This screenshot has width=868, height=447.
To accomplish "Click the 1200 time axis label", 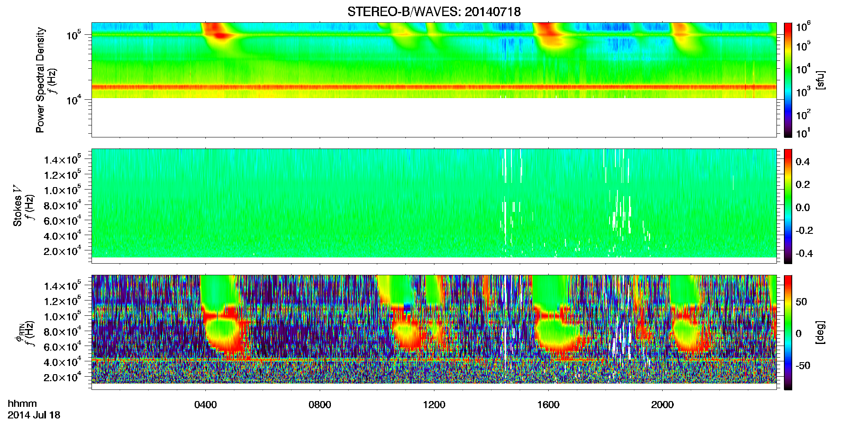I will (x=434, y=405).
